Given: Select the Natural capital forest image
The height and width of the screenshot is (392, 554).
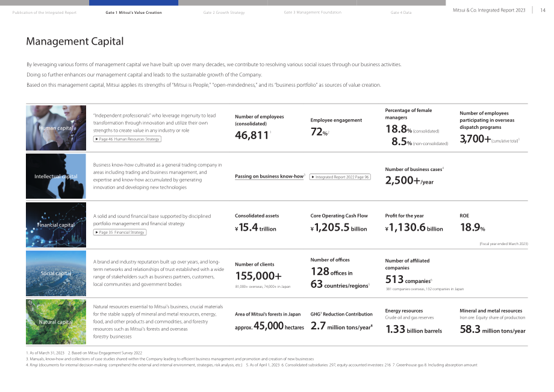Looking at the screenshot, I should (56, 322).
